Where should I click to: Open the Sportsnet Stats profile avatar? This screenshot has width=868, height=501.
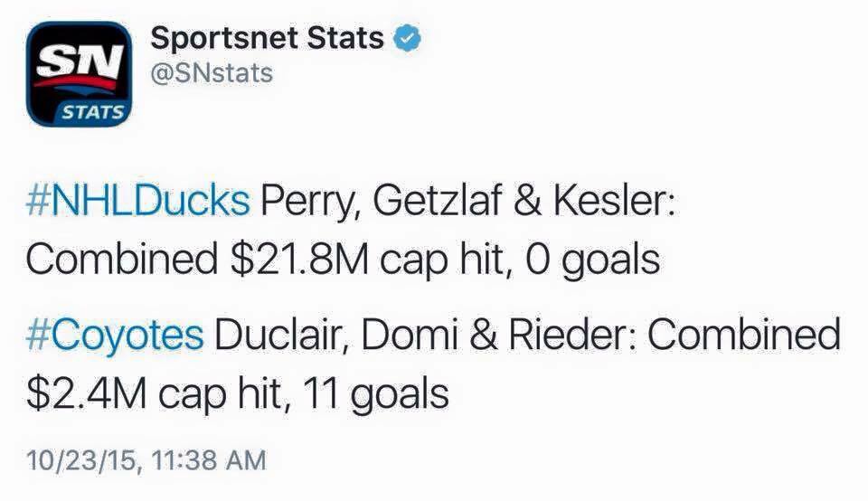point(79,73)
